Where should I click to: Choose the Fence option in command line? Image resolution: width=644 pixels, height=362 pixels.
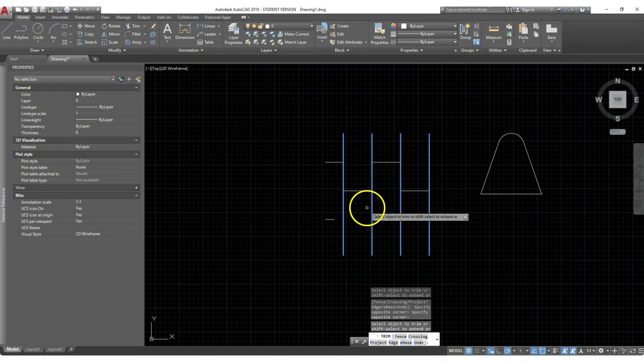point(400,336)
